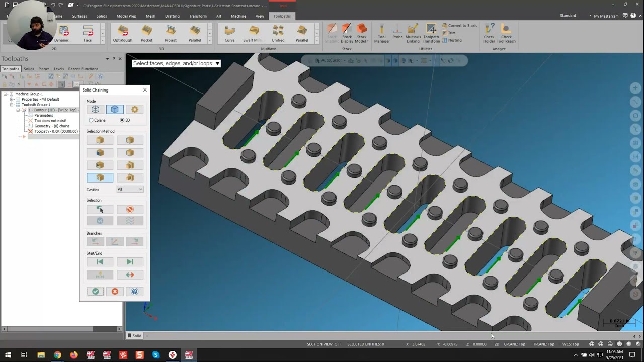Click the Solid selection filter in status bar
Image resolution: width=644 pixels, height=362 pixels.
[x=134, y=336]
